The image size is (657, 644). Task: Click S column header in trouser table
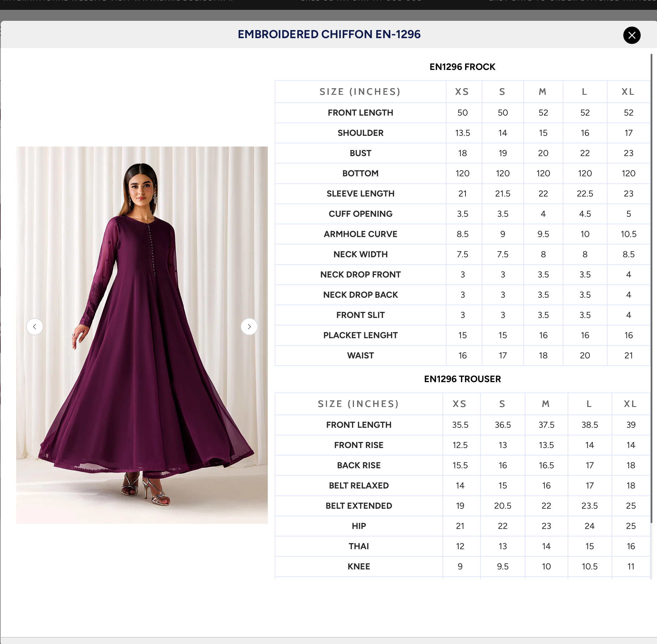coord(502,404)
